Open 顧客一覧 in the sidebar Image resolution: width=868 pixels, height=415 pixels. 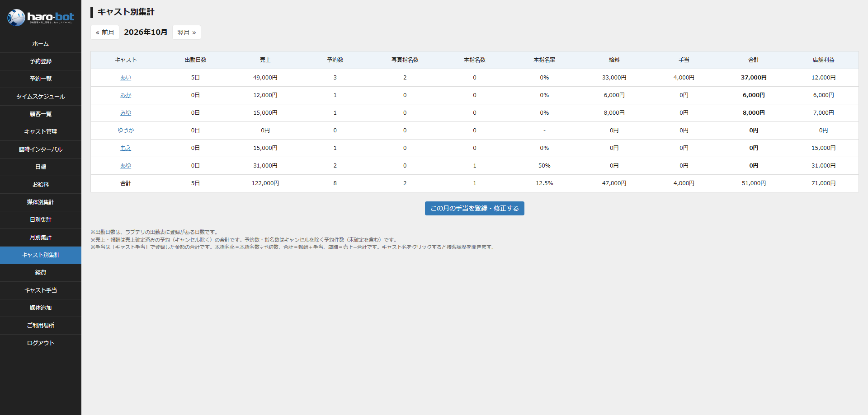click(x=41, y=114)
